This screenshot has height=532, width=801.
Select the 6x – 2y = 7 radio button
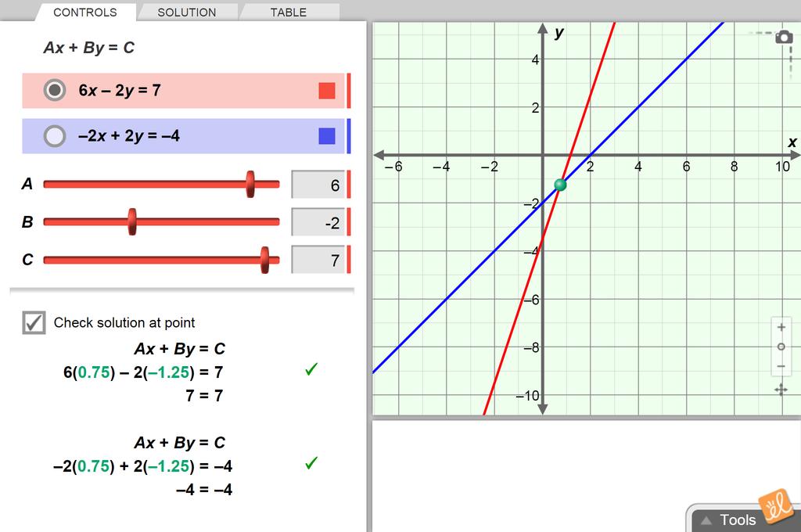click(55, 90)
